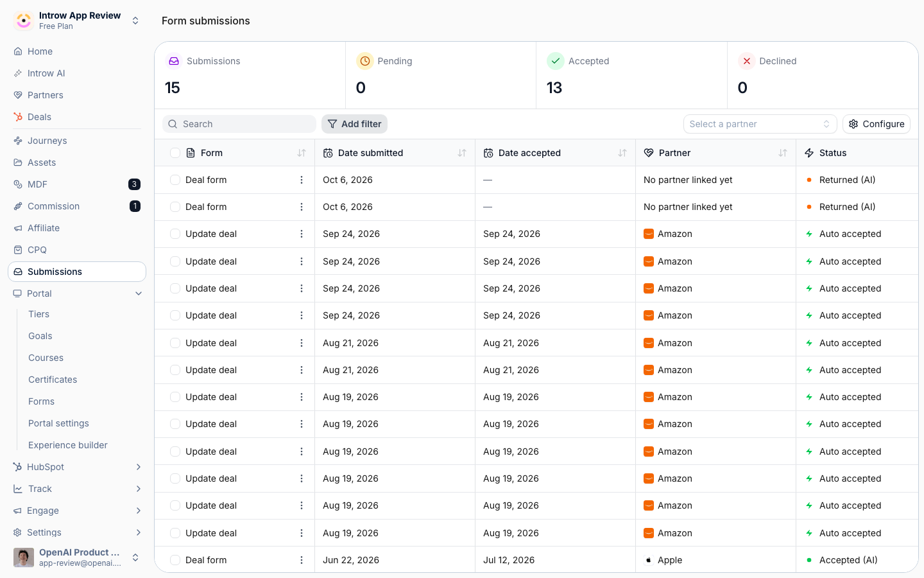Click the user avatar photo
This screenshot has width=924, height=578.
tap(24, 557)
